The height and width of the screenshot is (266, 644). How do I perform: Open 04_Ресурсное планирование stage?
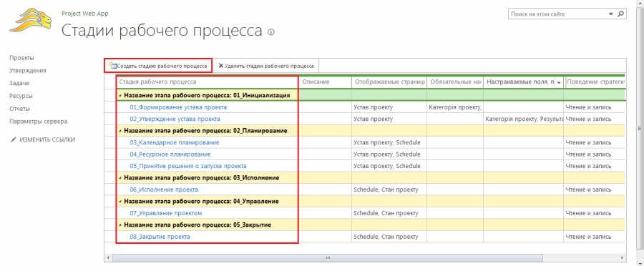170,154
